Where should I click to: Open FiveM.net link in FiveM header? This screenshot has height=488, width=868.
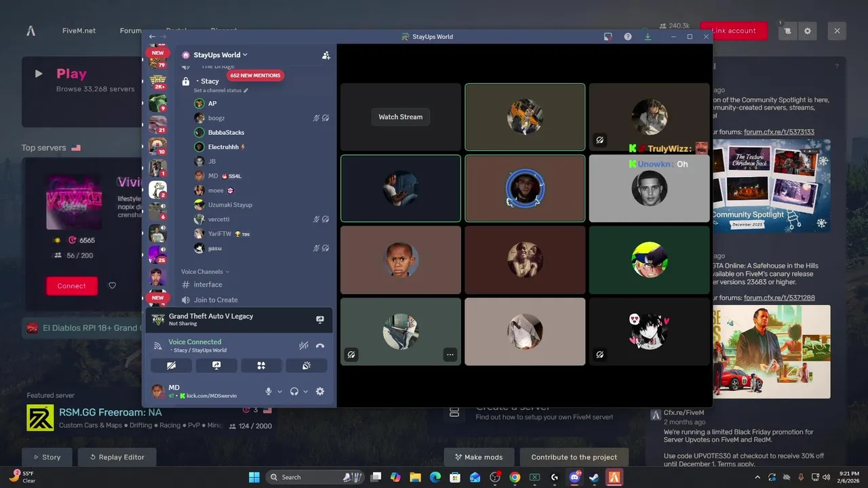[79, 30]
